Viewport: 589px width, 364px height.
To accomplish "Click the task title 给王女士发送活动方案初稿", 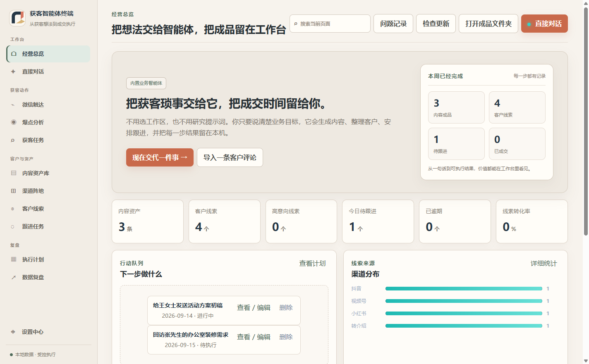I will pyautogui.click(x=188, y=305).
